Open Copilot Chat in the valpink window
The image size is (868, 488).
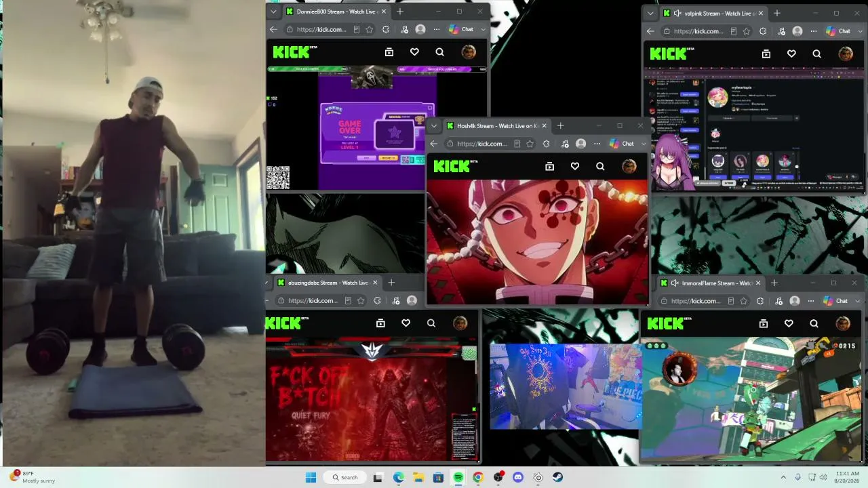838,31
